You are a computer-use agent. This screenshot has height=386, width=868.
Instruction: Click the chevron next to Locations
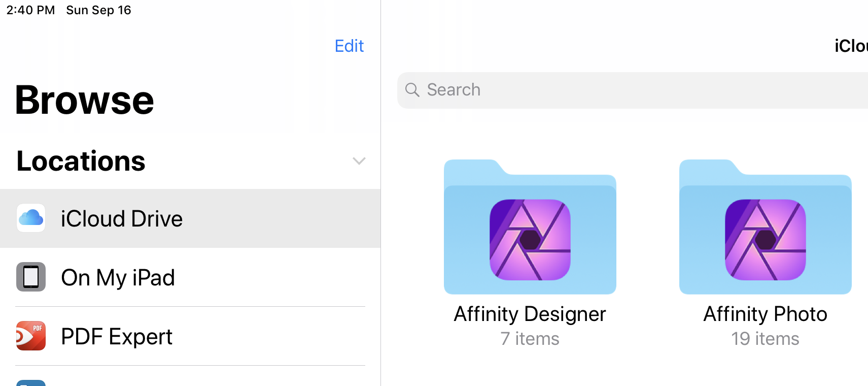tap(359, 161)
